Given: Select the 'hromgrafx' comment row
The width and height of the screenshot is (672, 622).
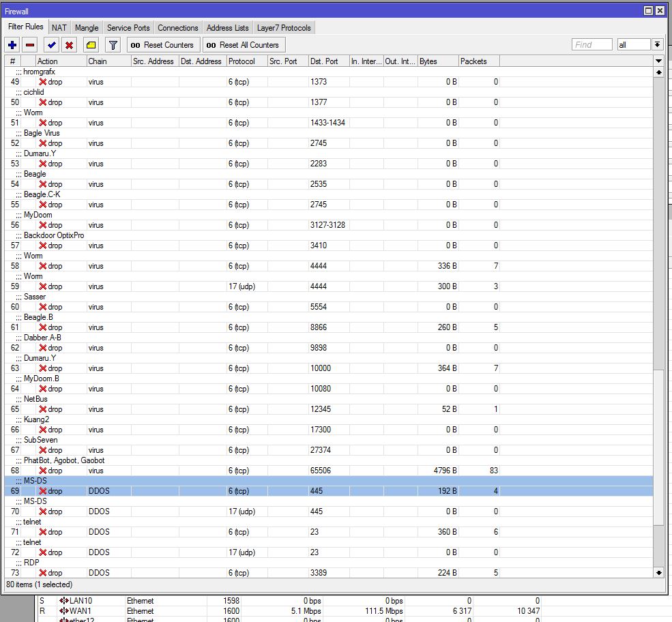Looking at the screenshot, I should 329,72.
